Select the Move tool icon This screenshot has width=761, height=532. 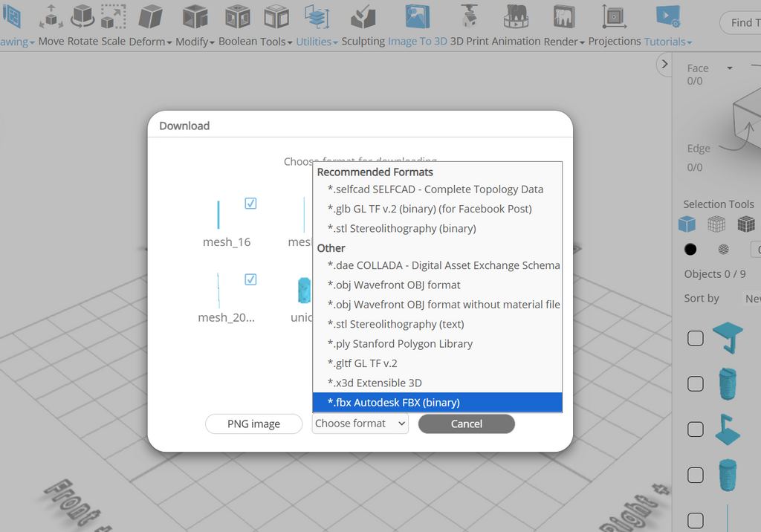point(51,16)
